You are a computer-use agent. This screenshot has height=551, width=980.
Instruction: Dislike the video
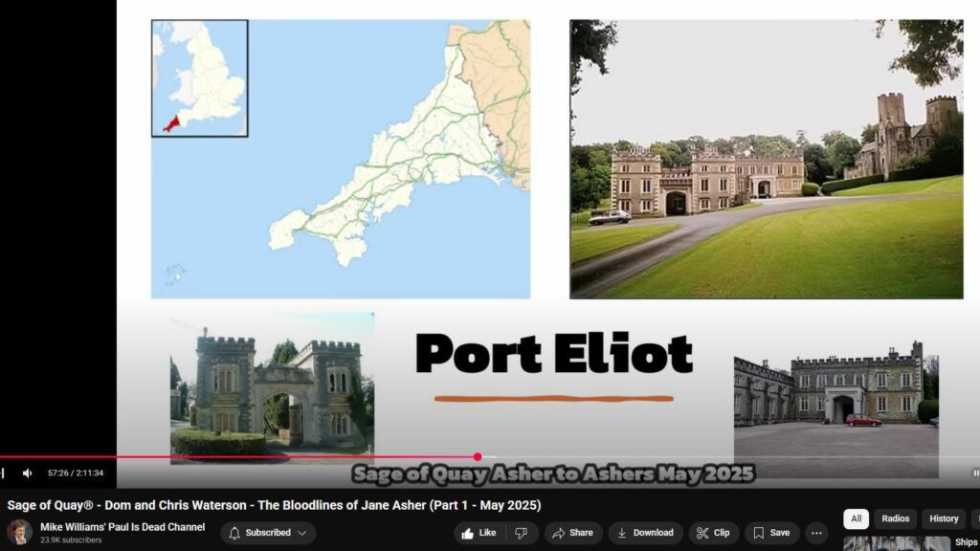(x=521, y=533)
